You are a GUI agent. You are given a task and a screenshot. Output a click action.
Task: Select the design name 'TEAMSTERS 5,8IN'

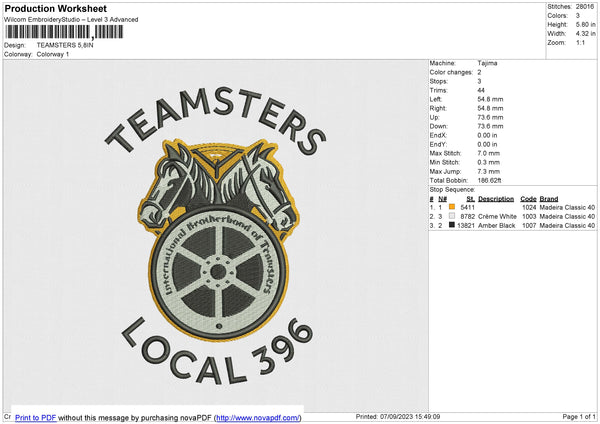(65, 45)
